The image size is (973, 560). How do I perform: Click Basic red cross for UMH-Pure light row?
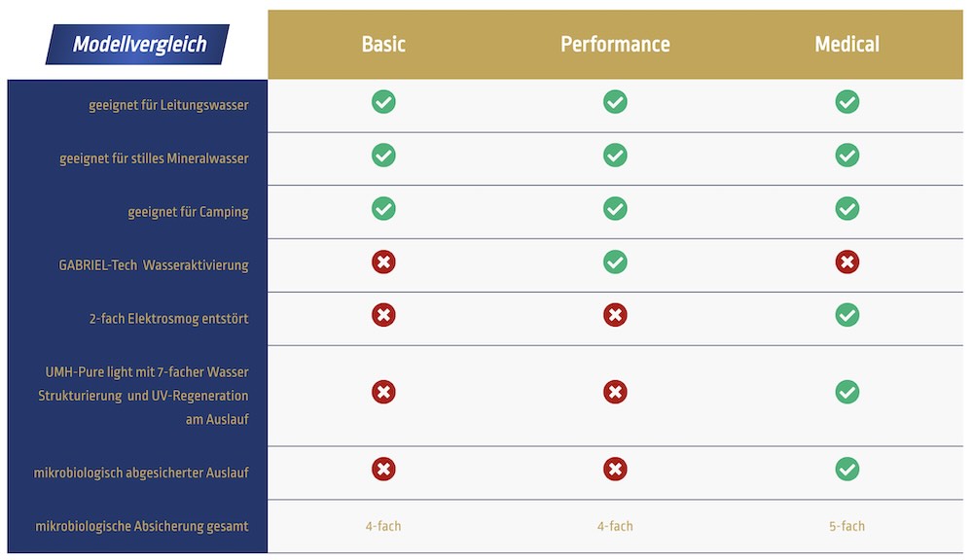click(x=383, y=392)
